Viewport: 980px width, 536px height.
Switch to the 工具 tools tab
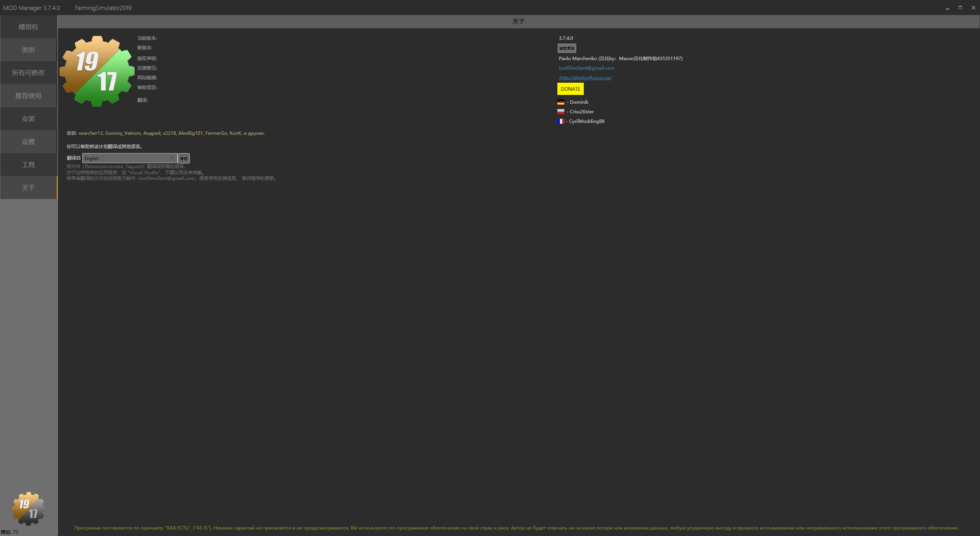(28, 165)
